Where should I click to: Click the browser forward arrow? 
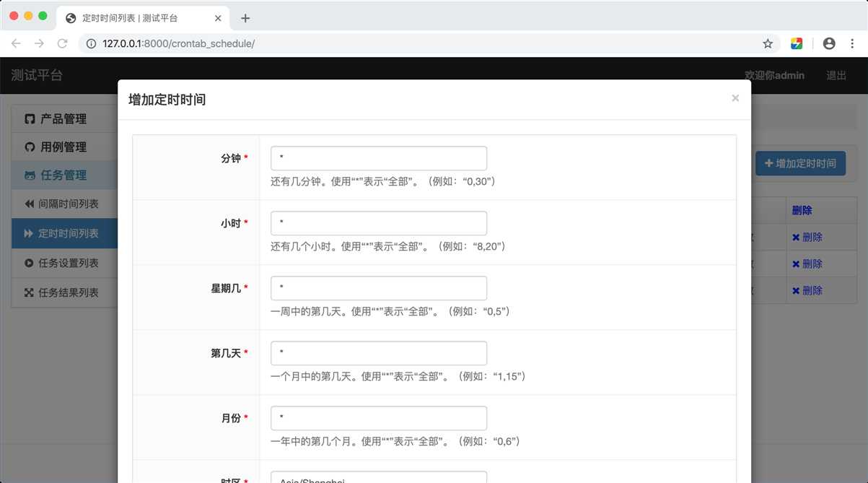tap(39, 43)
